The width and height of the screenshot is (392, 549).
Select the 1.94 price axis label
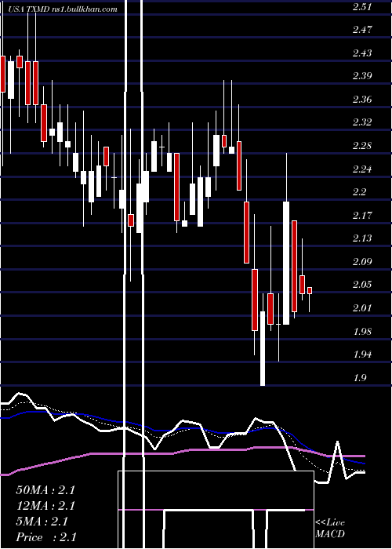click(361, 354)
